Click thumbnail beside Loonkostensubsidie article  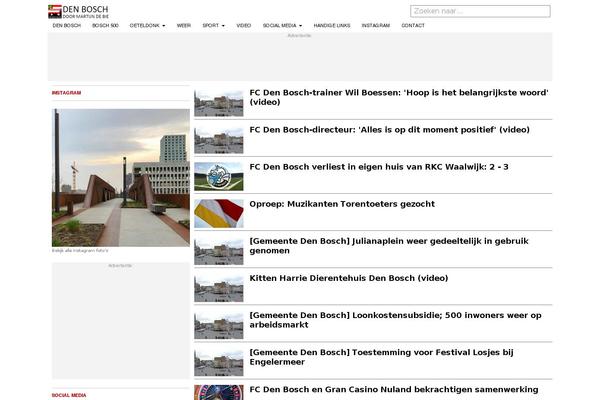pyautogui.click(x=219, y=326)
